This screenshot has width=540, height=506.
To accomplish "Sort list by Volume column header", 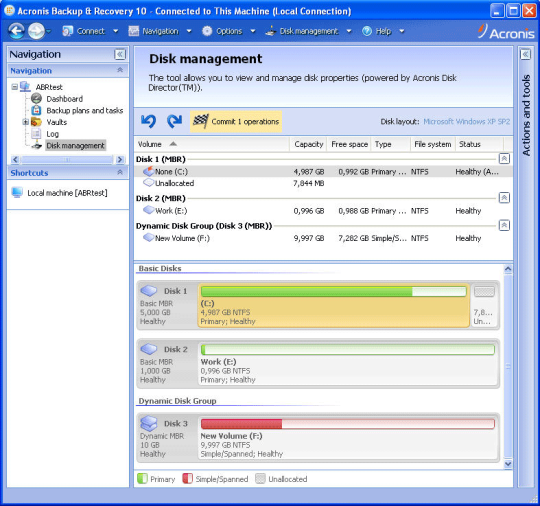I will coord(211,144).
